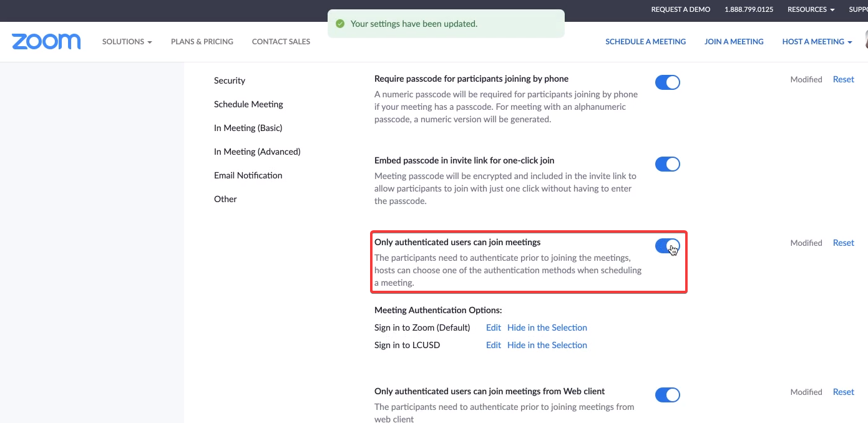This screenshot has width=868, height=423.
Task: Open the Host a Meeting dropdown
Action: click(x=817, y=42)
